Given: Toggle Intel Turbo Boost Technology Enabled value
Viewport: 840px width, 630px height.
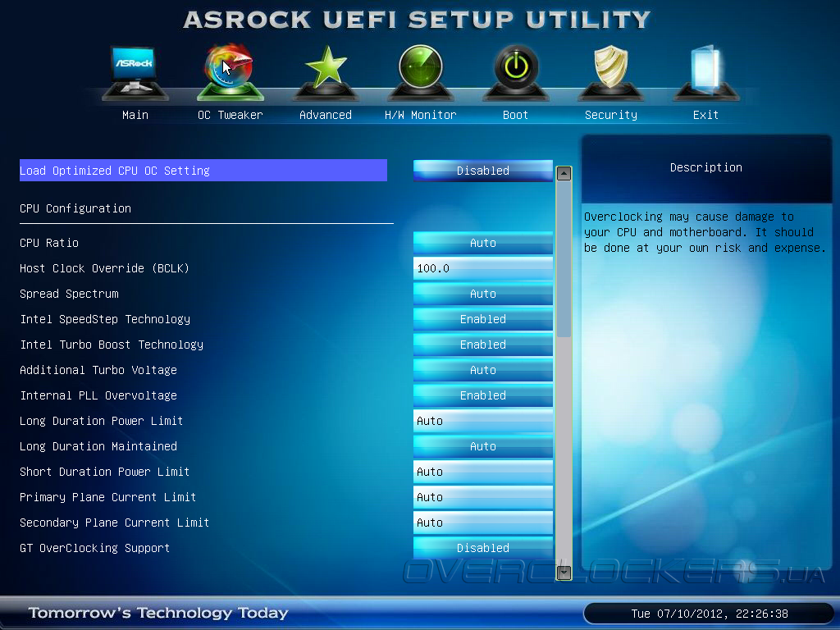Looking at the screenshot, I should pyautogui.click(x=482, y=345).
